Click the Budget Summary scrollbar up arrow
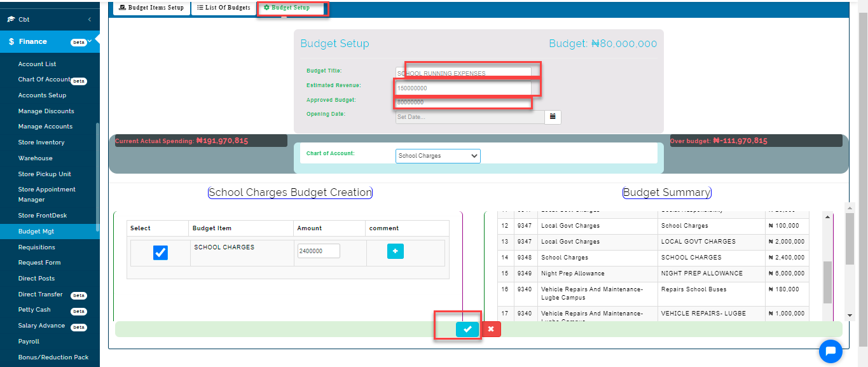 coord(827,218)
